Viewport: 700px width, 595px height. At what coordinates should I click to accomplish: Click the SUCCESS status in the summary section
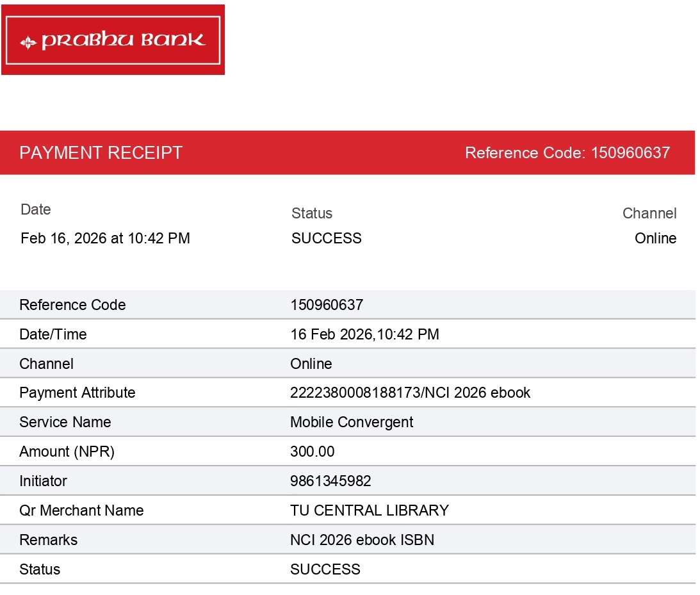(x=326, y=238)
